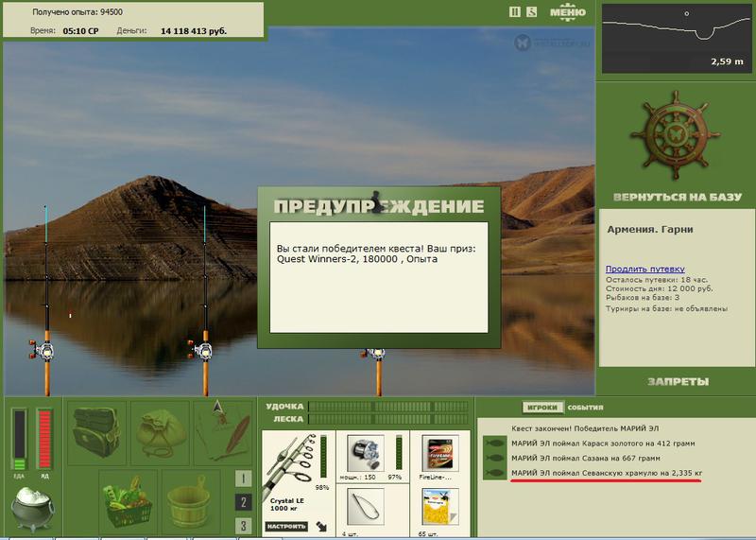756x540 pixels.
Task: Click fish icon beside Сазана entry
Action: tap(494, 458)
